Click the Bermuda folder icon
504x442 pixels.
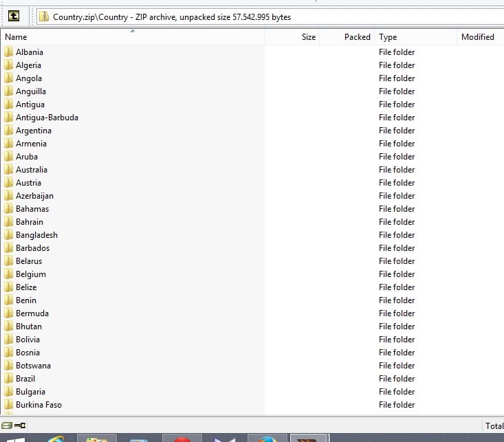[x=9, y=313]
